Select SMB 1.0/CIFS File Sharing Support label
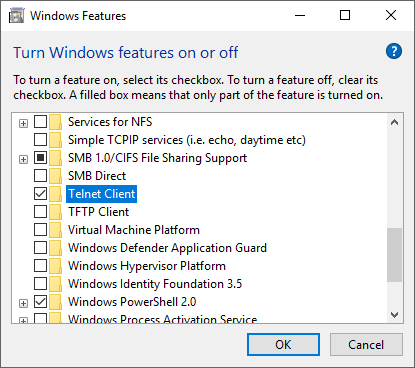This screenshot has width=415, height=368. 157,158
